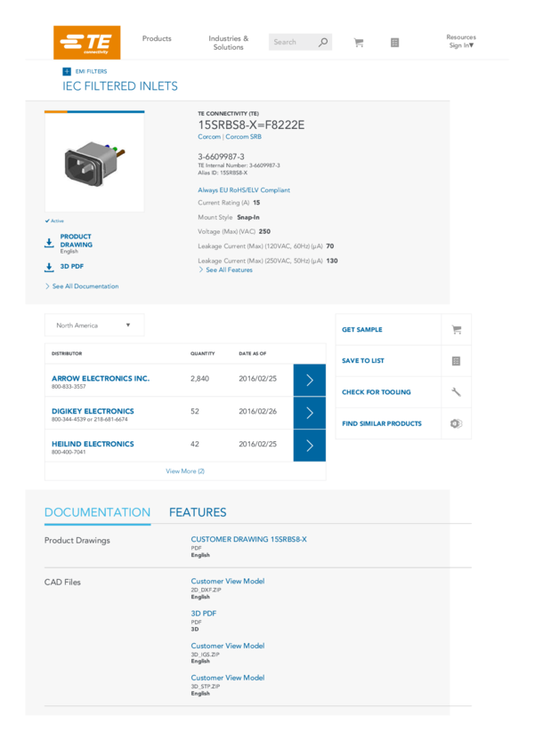Open Industries & Solutions menu

[x=229, y=43]
